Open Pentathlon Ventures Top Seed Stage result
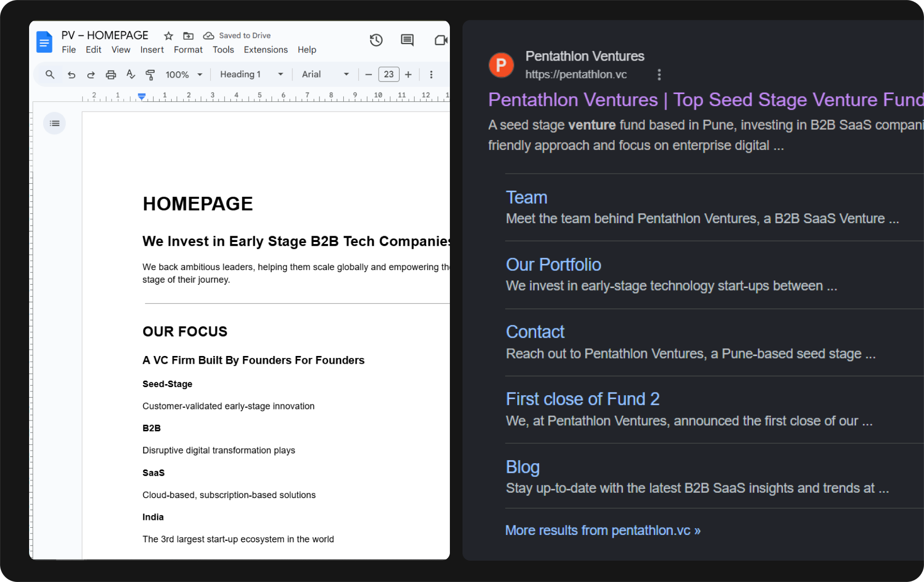924x582 pixels. pyautogui.click(x=706, y=100)
